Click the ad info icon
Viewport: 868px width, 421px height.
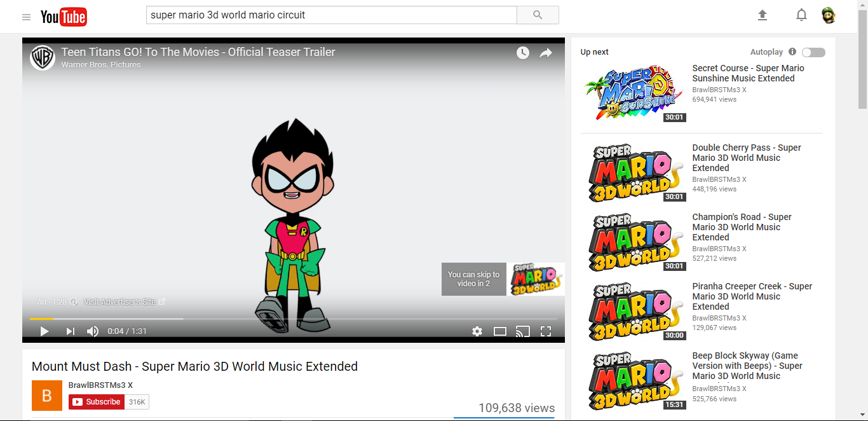(74, 302)
